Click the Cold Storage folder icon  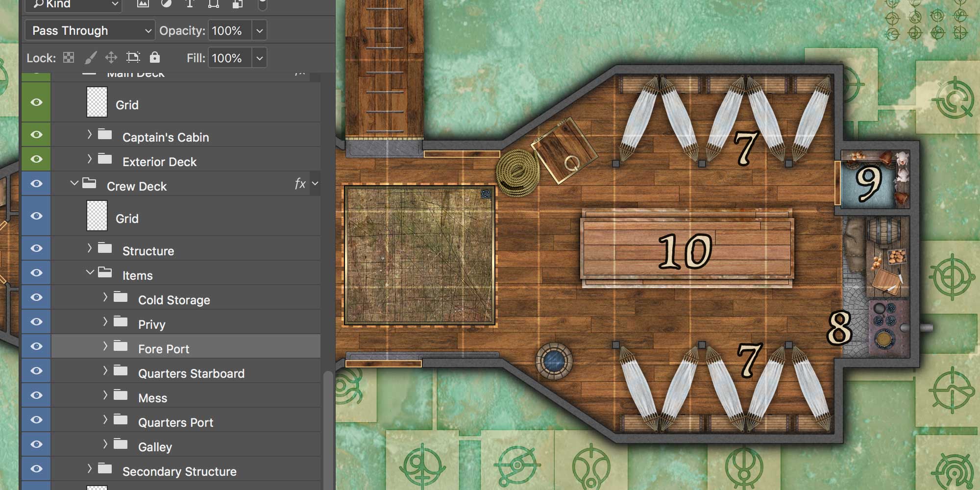[x=121, y=297]
